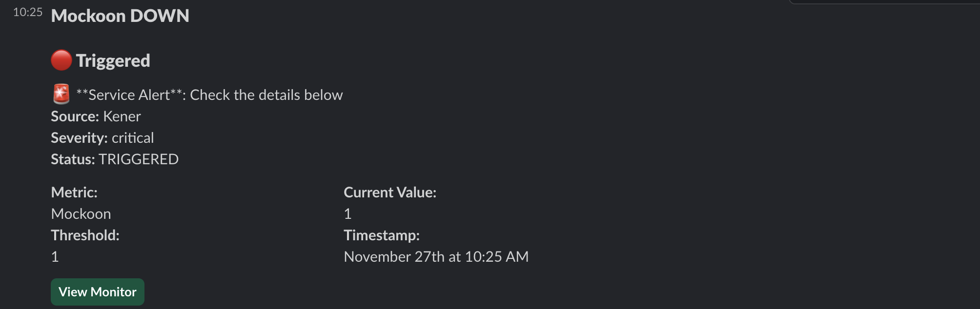Viewport: 980px width, 309px height.
Task: Click the 10:25 message timestamp
Action: [x=28, y=12]
